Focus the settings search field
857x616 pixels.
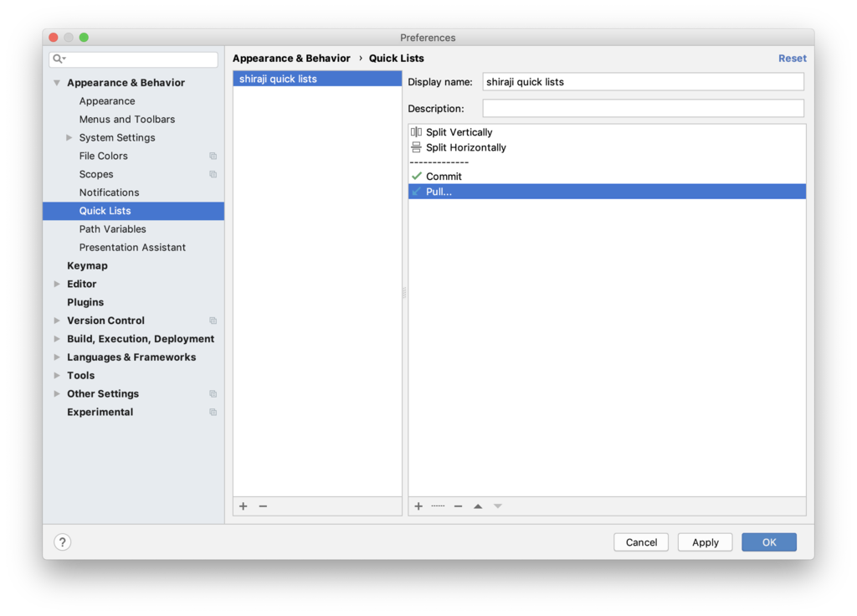pos(133,59)
